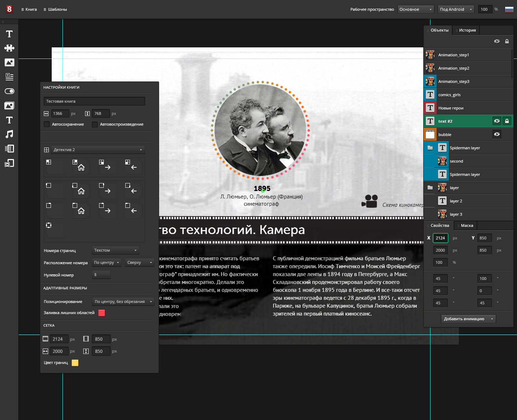Select the puzzle piece widget tool

point(9,48)
